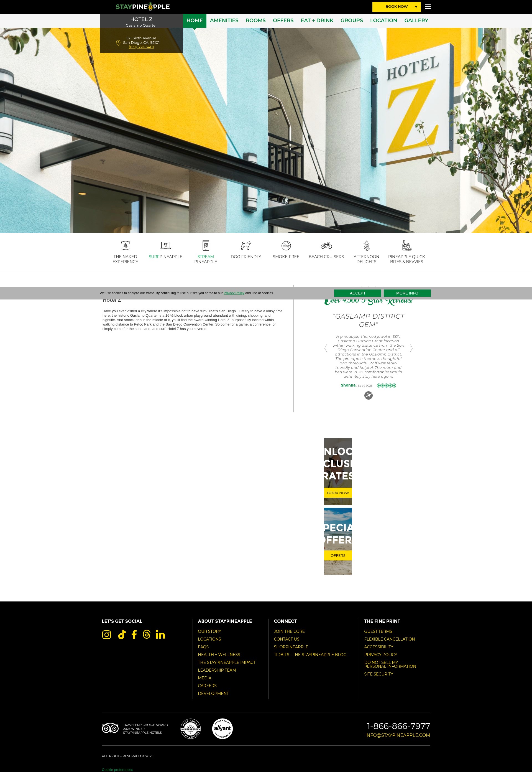Viewport: 532px width, 772px height.
Task: Open the hamburger menu icon
Action: pos(428,7)
